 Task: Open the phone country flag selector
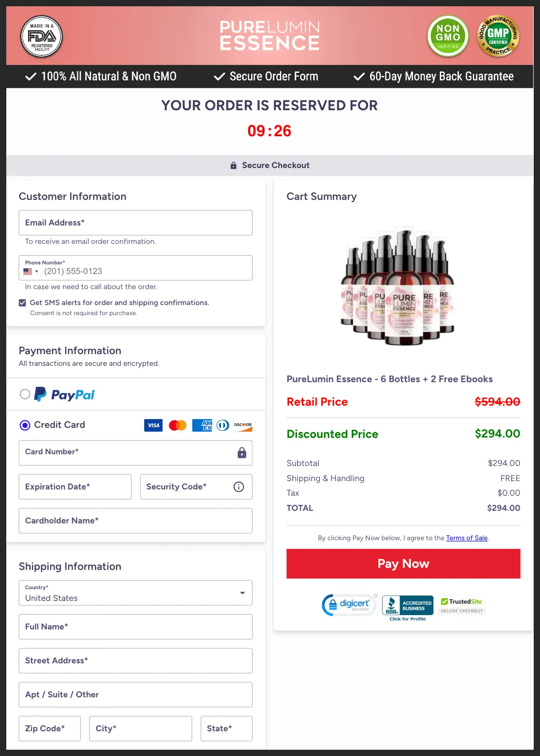coord(30,271)
